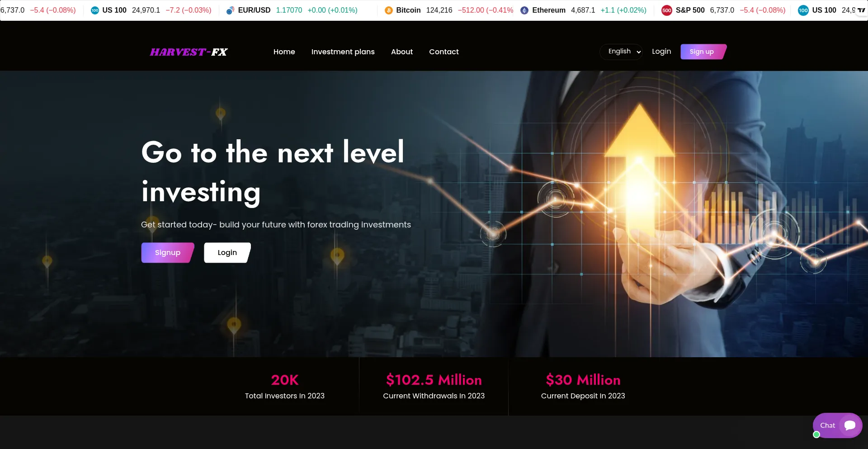Image resolution: width=868 pixels, height=449 pixels.
Task: Open the Investment plans page
Action: [343, 52]
